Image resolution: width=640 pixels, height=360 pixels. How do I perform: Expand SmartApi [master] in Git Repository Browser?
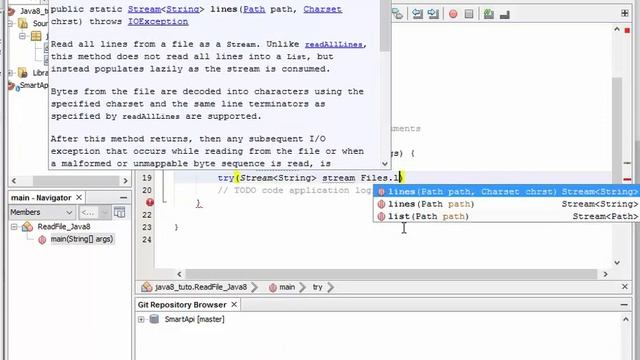[141, 319]
